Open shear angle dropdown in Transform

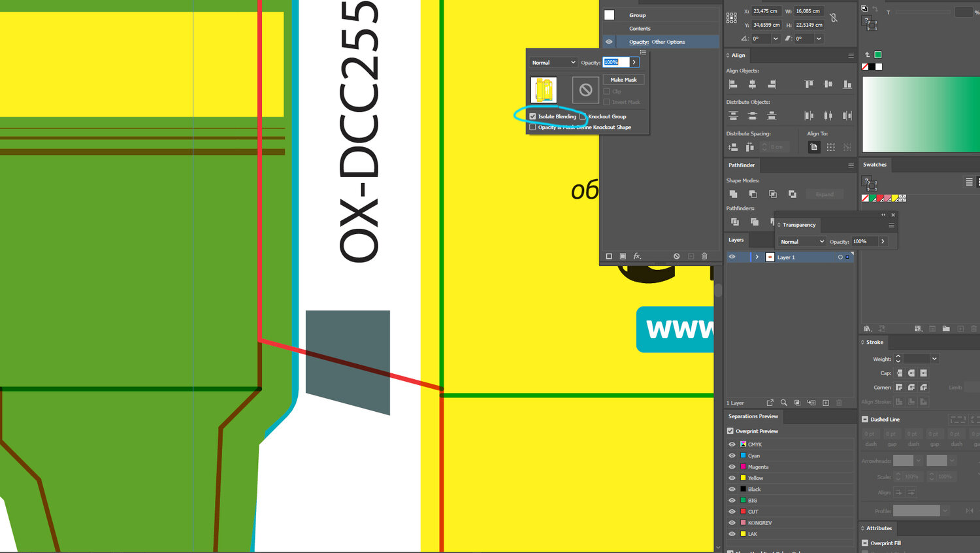click(x=819, y=39)
